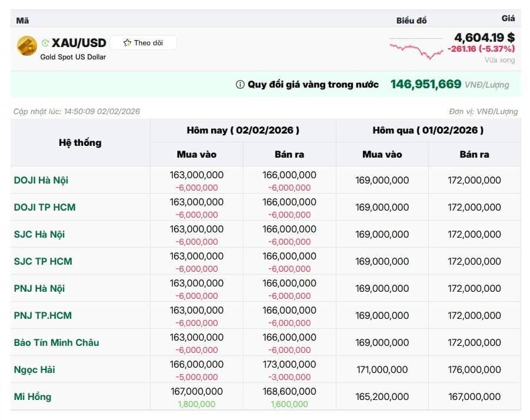Click Bán ra header under Hôm qua
530x420 pixels.
coord(474,155)
